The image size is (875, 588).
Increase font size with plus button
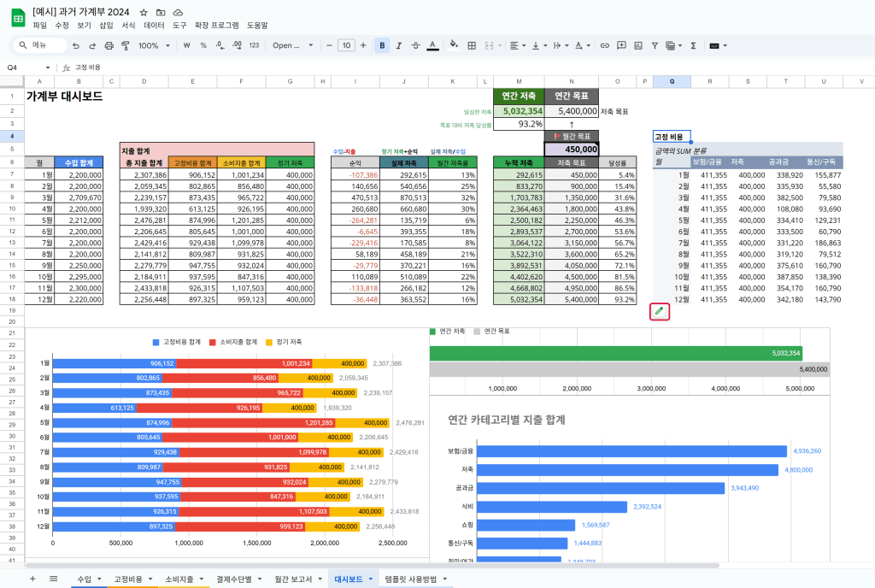(x=363, y=45)
